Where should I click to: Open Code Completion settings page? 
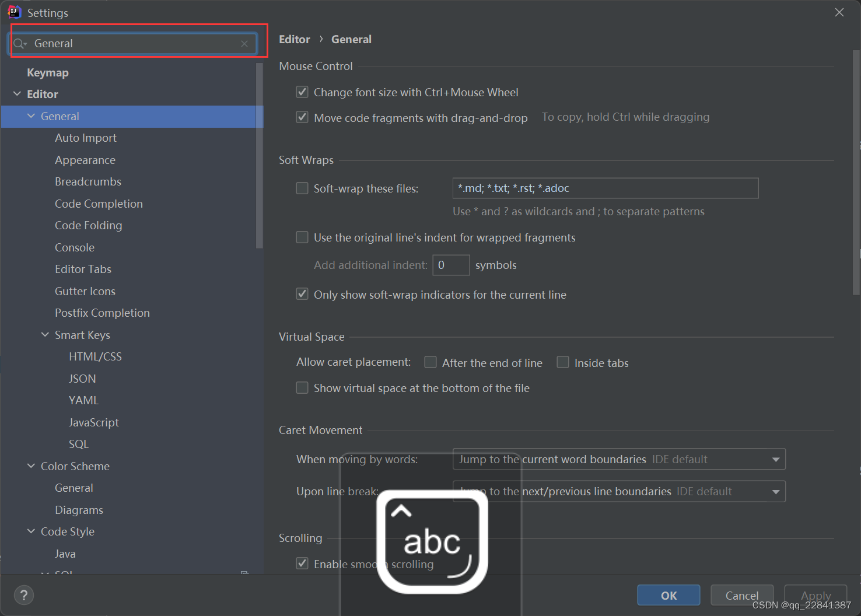click(99, 204)
